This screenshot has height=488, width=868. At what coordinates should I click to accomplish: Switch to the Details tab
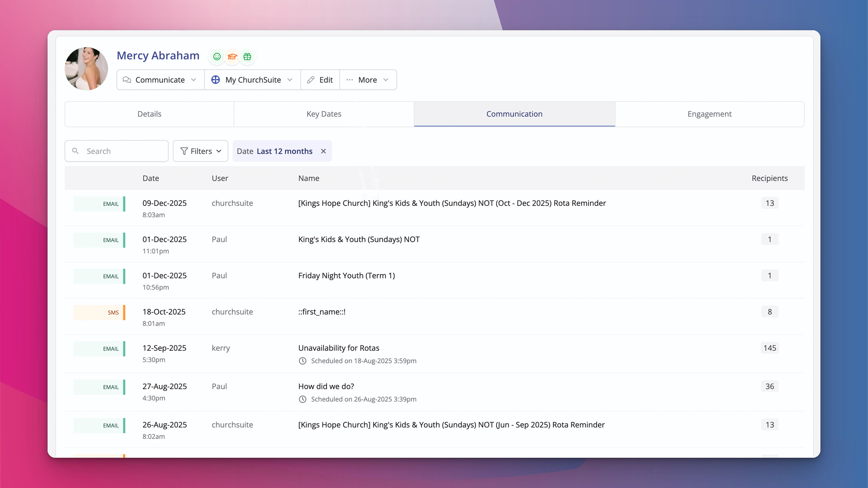point(149,114)
